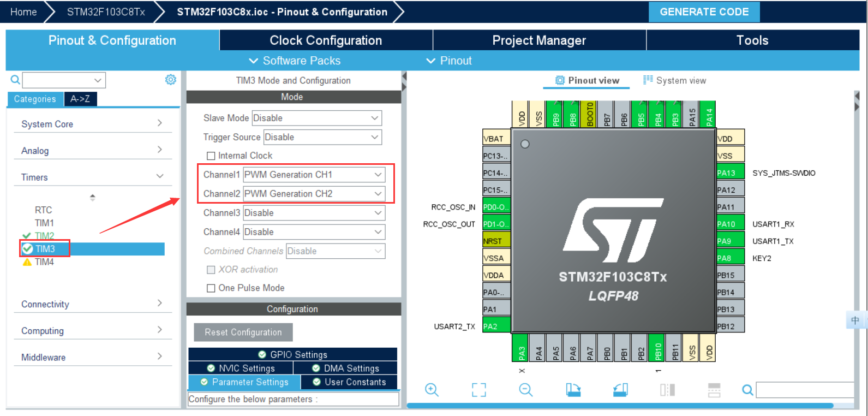Image resolution: width=868 pixels, height=416 pixels.
Task: Select the PA9 pin on the chip
Action: pos(731,241)
